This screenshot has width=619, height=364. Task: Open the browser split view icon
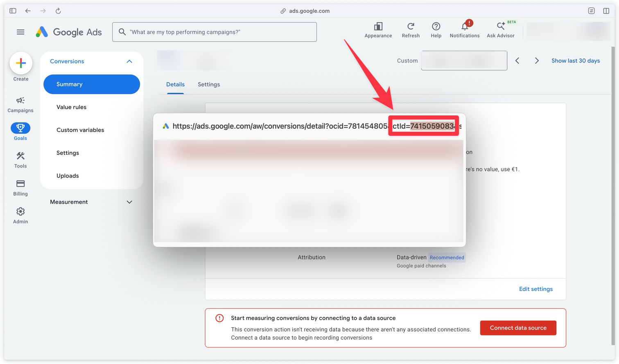pyautogui.click(x=606, y=11)
